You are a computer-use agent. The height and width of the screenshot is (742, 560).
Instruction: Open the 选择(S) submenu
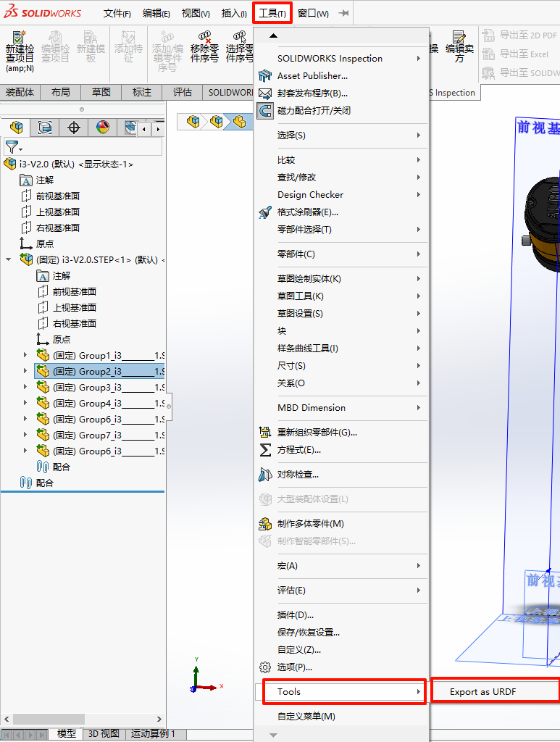click(340, 136)
